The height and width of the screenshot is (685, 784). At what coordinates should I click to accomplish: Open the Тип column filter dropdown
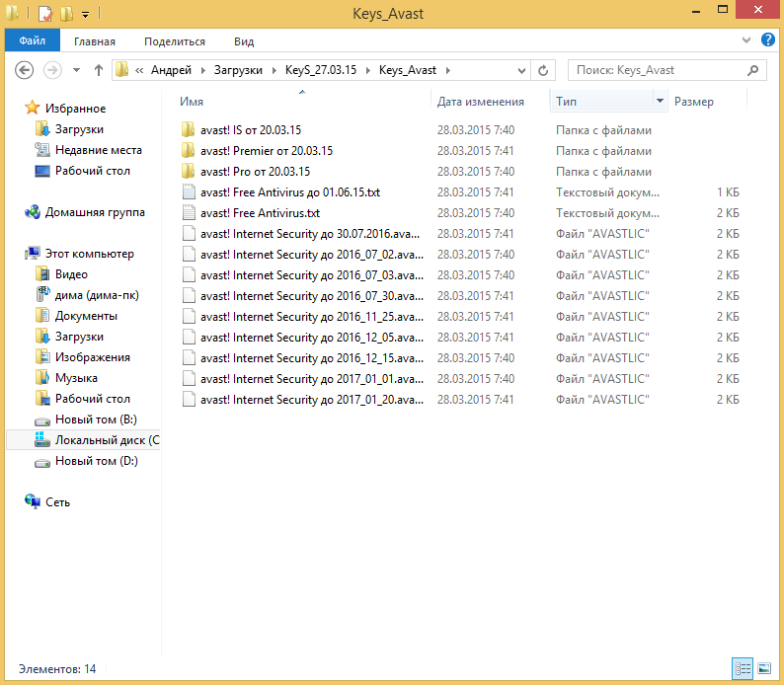pyautogui.click(x=660, y=101)
